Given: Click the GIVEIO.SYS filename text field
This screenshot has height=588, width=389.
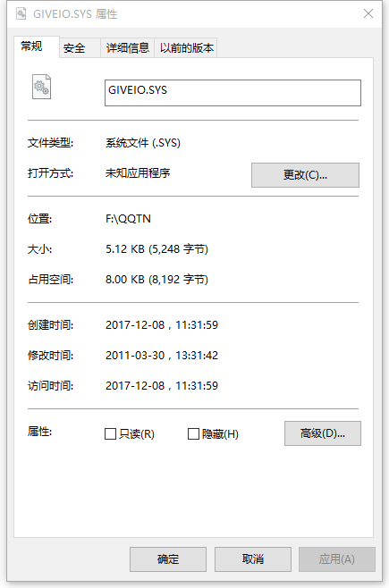Looking at the screenshot, I should (233, 93).
